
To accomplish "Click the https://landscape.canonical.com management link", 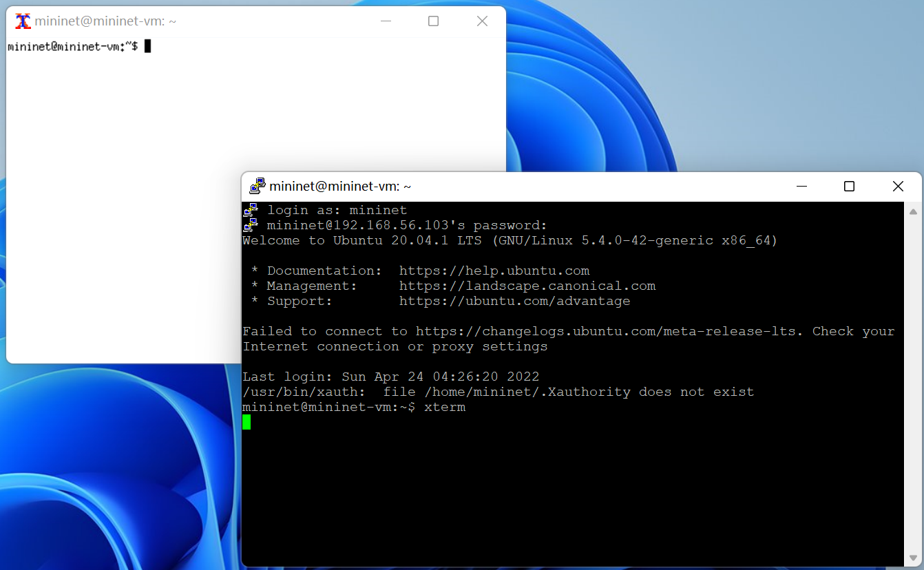I will pyautogui.click(x=527, y=286).
